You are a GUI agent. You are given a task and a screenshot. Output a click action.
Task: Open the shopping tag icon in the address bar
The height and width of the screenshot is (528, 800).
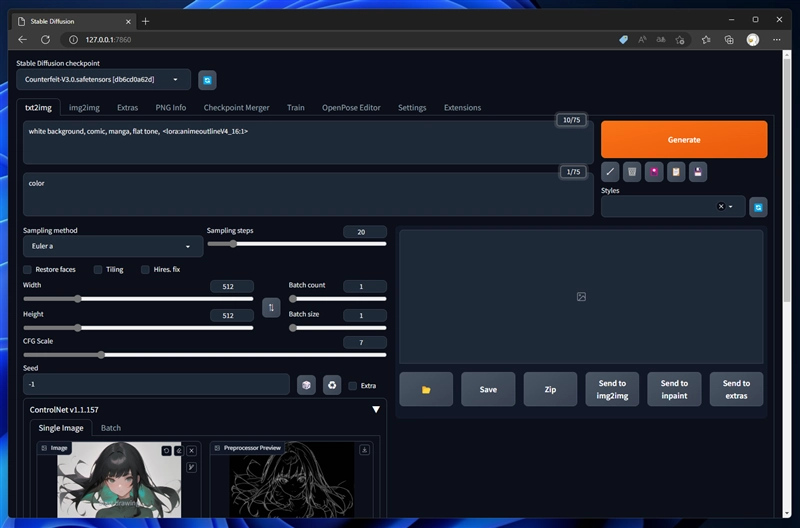coord(623,39)
